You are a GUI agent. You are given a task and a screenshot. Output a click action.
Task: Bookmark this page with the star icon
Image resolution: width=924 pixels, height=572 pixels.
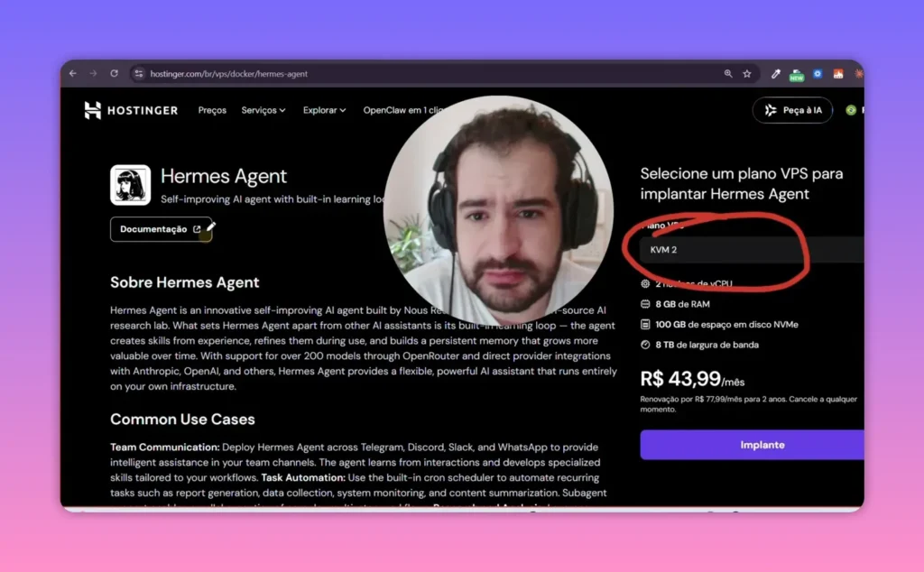tap(747, 74)
